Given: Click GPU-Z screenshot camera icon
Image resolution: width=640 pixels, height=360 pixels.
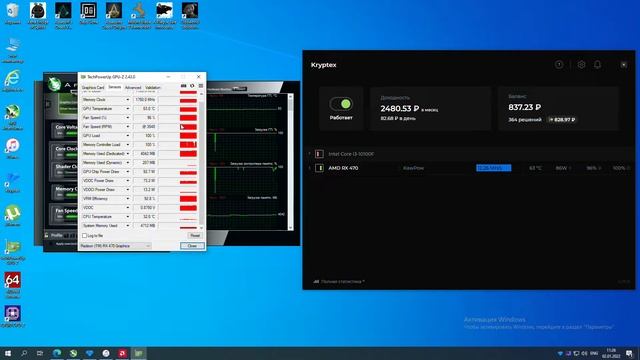Looking at the screenshot, I should coord(184,86).
